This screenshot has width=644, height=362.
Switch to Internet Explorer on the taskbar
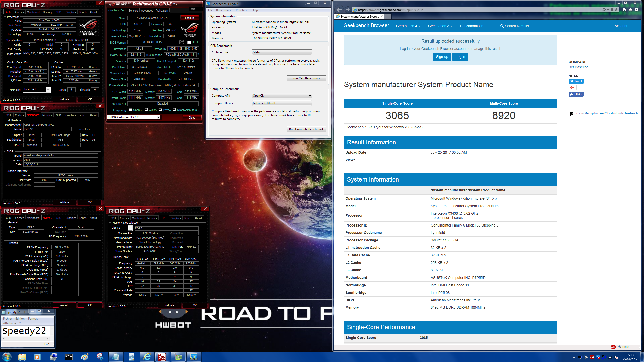pos(147,357)
